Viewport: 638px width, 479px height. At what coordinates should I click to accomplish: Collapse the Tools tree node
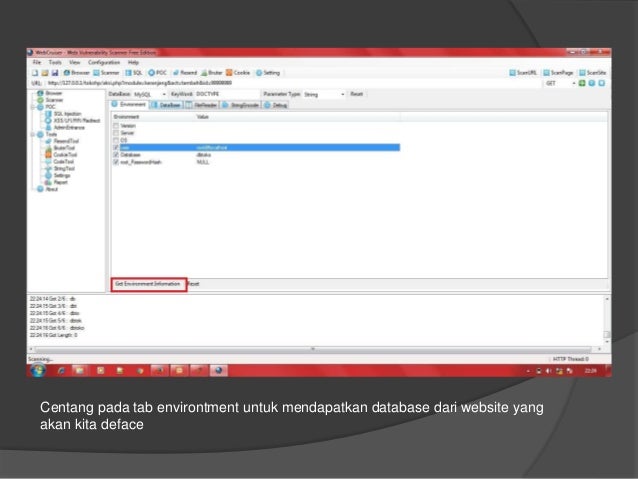coord(33,134)
